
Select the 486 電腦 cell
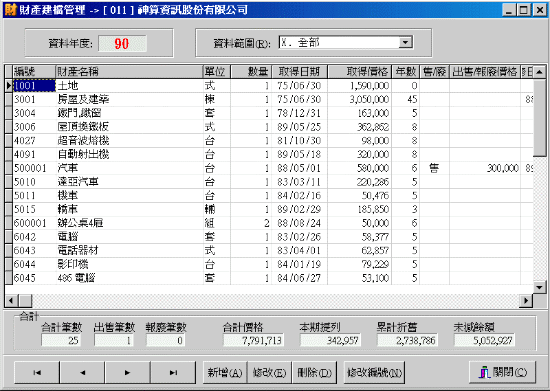129,278
